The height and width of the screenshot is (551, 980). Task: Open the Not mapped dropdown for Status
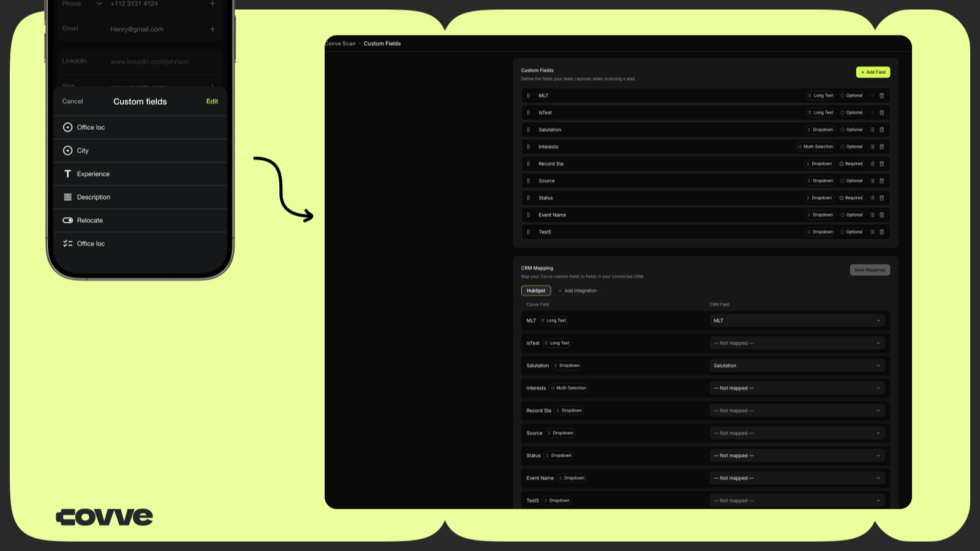coord(797,455)
